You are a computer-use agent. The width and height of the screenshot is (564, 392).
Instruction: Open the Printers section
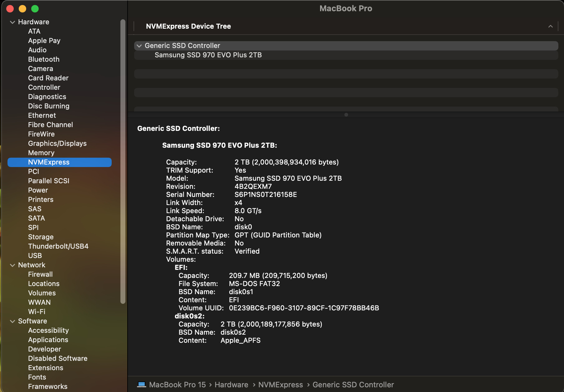pos(41,199)
